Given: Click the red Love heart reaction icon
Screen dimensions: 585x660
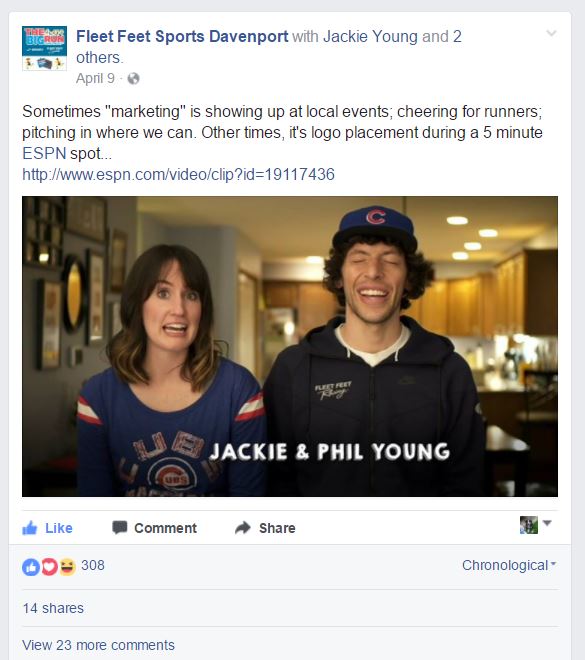Looking at the screenshot, I should (49, 567).
